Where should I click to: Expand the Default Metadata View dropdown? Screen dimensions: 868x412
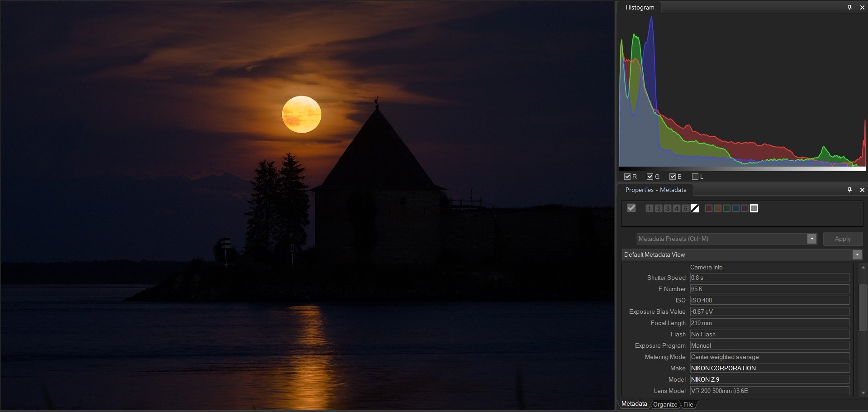coord(857,254)
